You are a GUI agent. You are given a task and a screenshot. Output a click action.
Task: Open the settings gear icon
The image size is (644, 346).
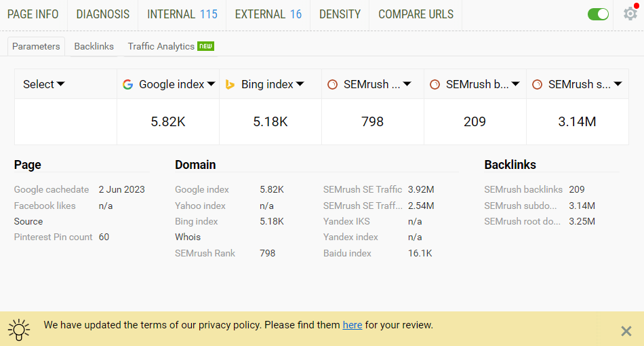tap(630, 14)
